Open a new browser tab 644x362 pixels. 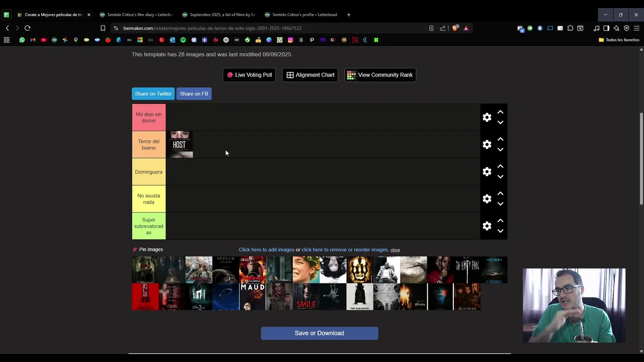click(x=349, y=15)
